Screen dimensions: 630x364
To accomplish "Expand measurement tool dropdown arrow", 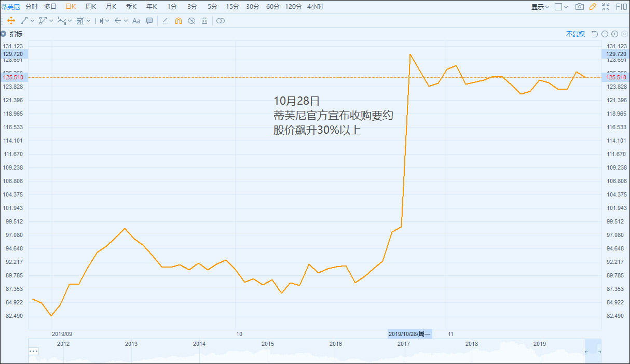I will [89, 21].
